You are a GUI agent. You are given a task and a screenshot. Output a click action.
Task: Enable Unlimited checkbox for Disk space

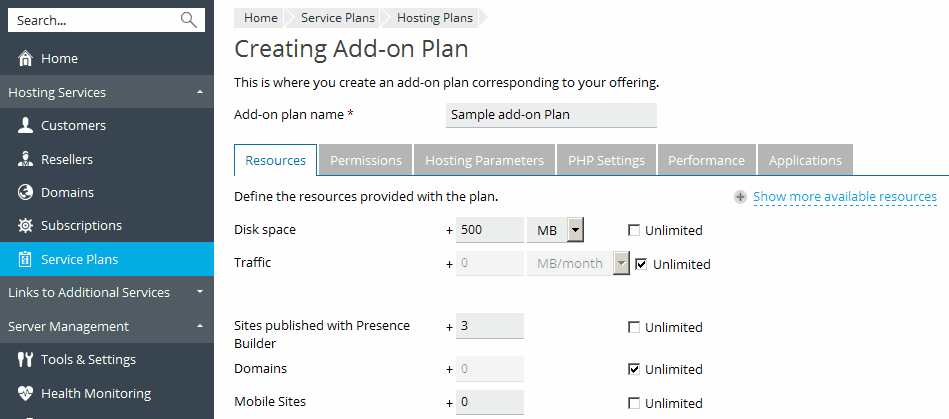[x=634, y=231]
